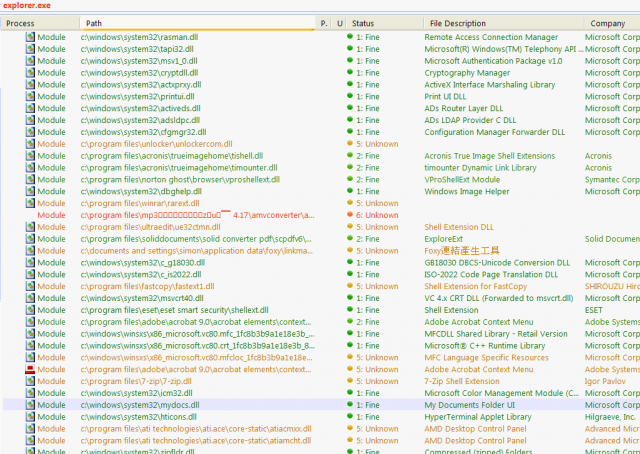Click the module icon beside atiacmxx.dll

point(30,428)
